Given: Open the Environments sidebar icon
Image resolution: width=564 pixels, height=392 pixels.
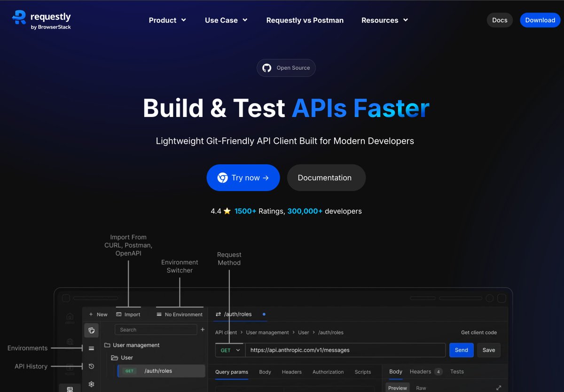Looking at the screenshot, I should click(x=92, y=348).
